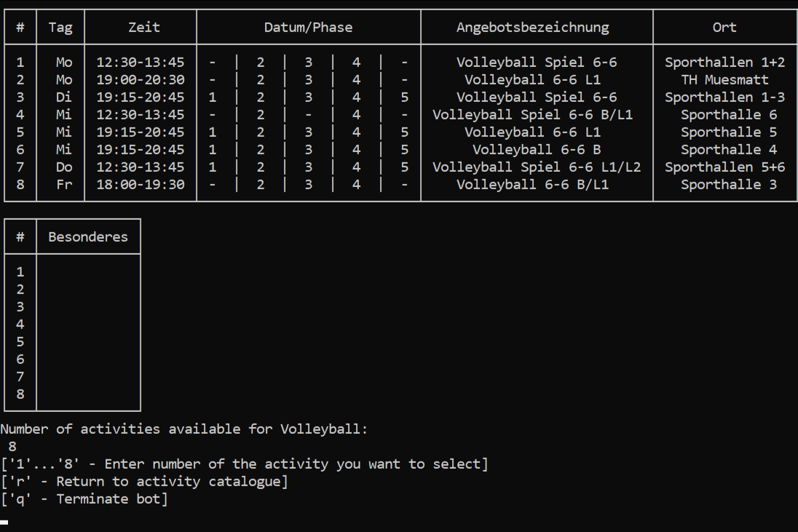Select the 18:00-19:30 Friday time slot
Screen dimensions: 798x532
coord(140,184)
